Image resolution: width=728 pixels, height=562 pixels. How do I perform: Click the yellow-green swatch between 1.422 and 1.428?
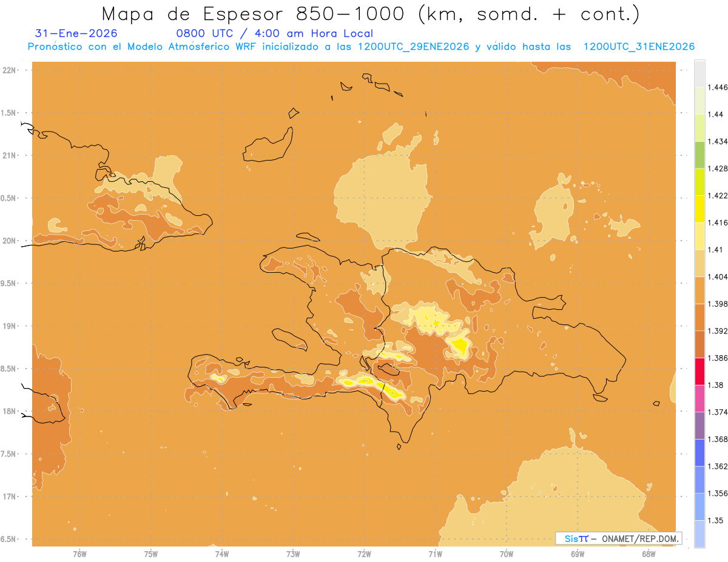click(x=699, y=182)
